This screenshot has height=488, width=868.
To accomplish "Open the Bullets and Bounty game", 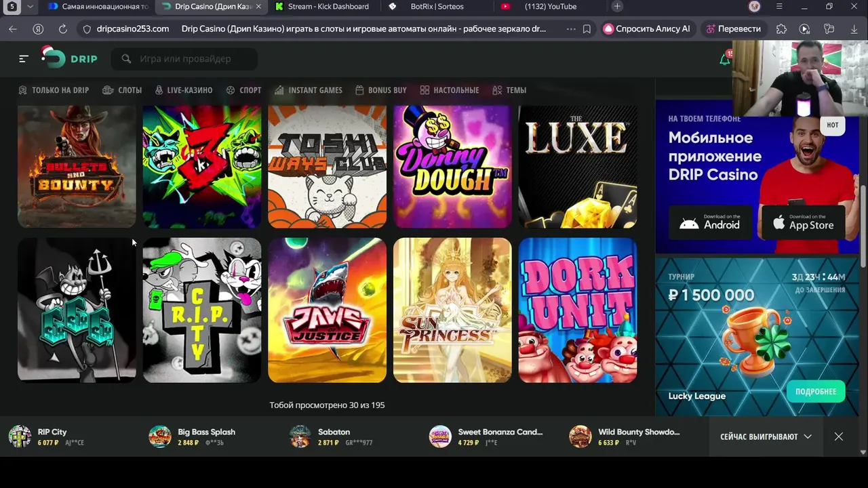I will 77,167.
